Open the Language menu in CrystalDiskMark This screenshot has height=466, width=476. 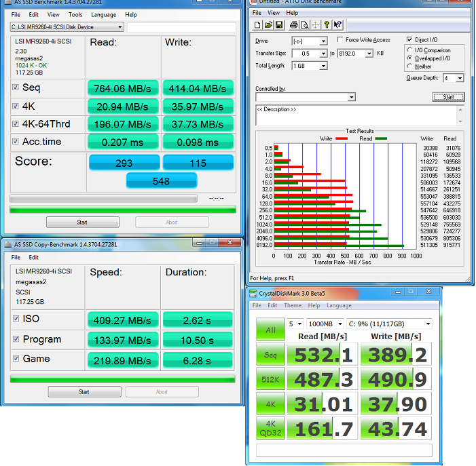click(339, 305)
